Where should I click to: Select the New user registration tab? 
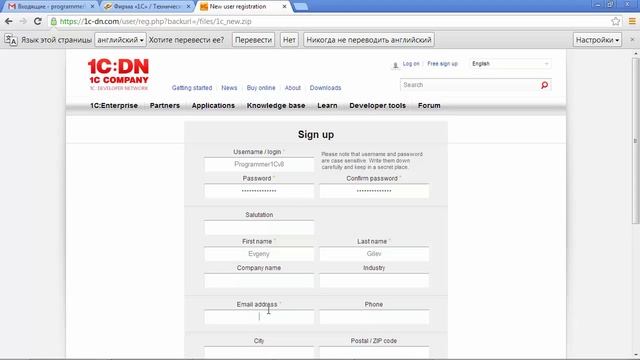click(243, 7)
